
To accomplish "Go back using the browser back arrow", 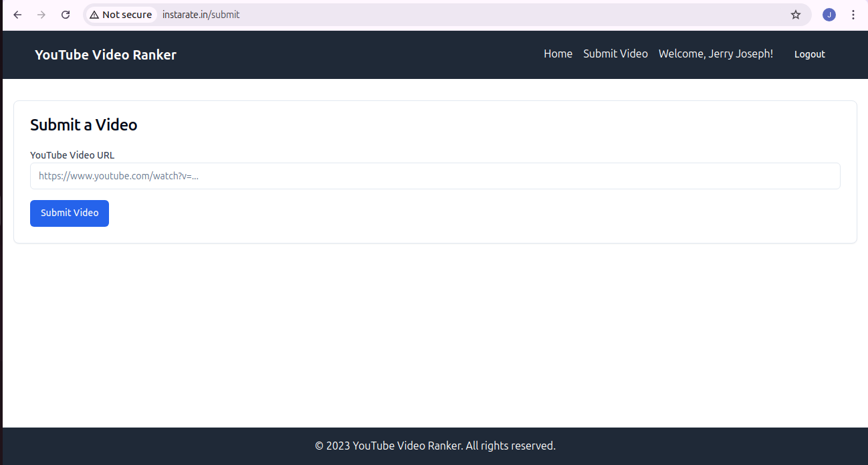I will click(x=17, y=15).
